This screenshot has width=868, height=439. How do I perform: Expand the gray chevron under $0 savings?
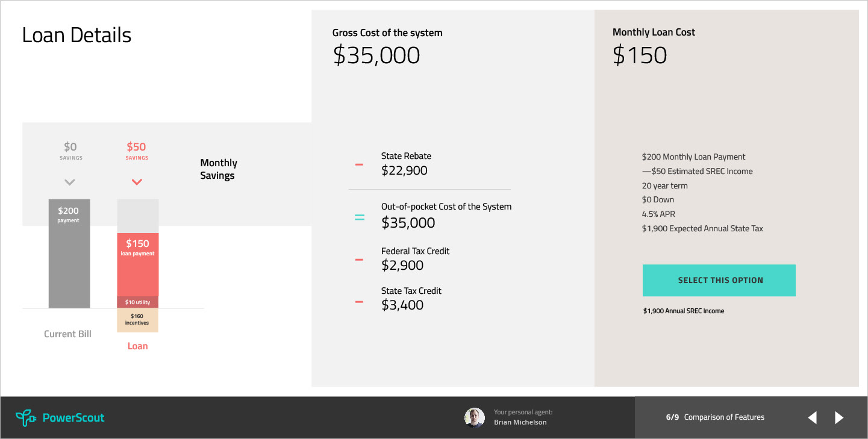click(70, 182)
